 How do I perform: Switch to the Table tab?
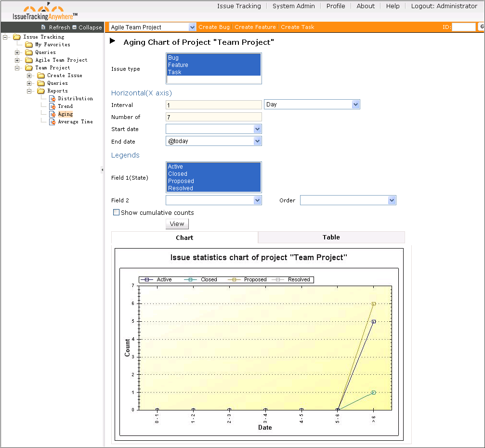point(331,237)
